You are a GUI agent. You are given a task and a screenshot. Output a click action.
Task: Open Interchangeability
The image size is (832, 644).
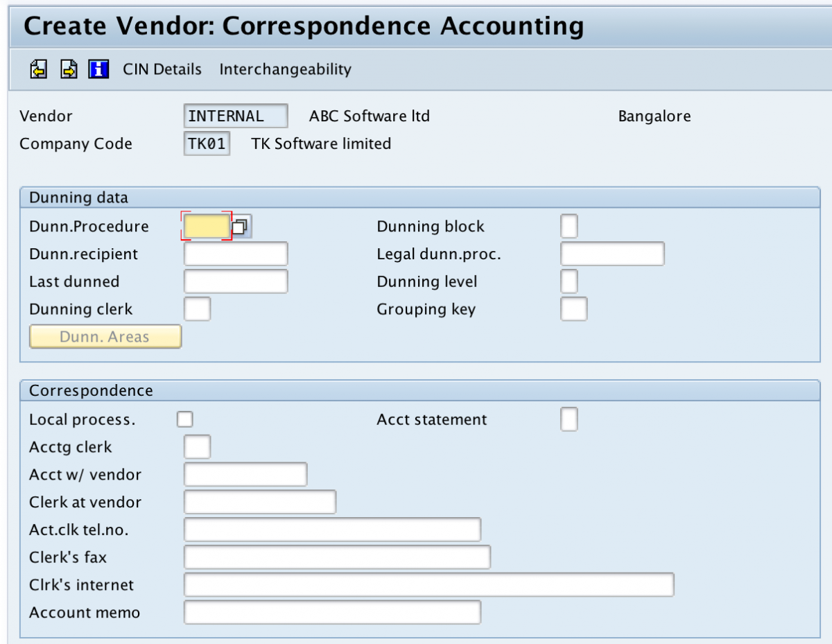(285, 69)
